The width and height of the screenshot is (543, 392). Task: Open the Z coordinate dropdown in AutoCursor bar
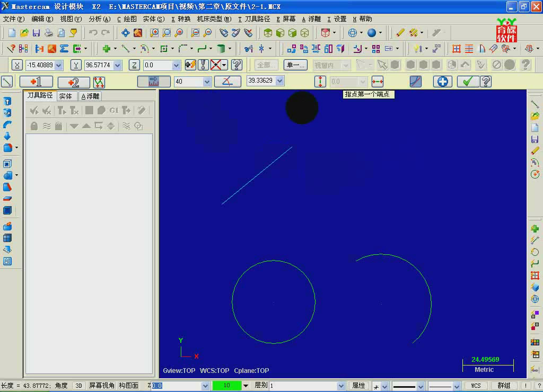[x=176, y=65]
